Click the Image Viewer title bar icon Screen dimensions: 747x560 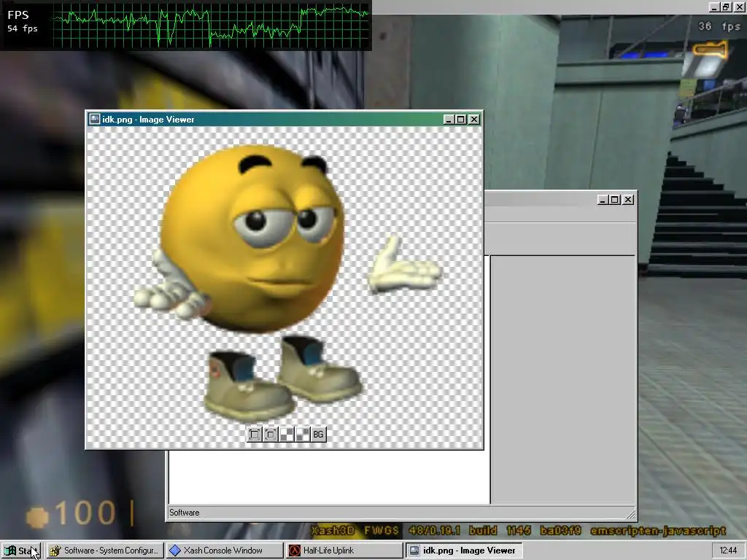pyautogui.click(x=95, y=119)
